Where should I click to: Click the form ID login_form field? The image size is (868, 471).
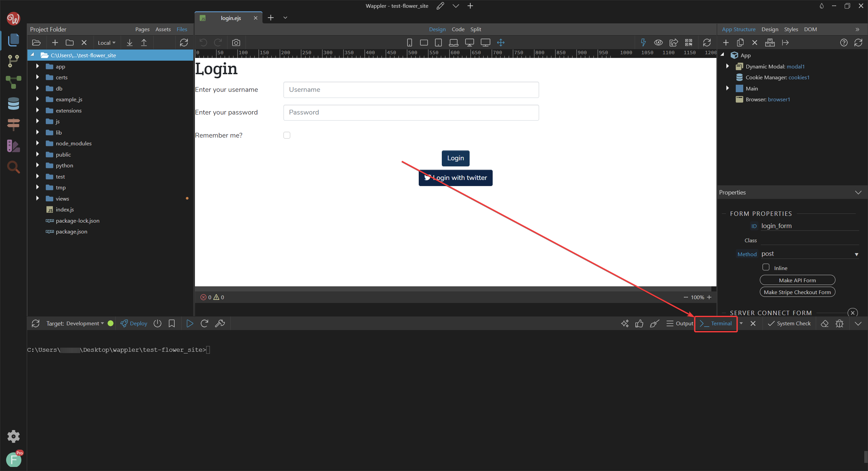pos(810,226)
